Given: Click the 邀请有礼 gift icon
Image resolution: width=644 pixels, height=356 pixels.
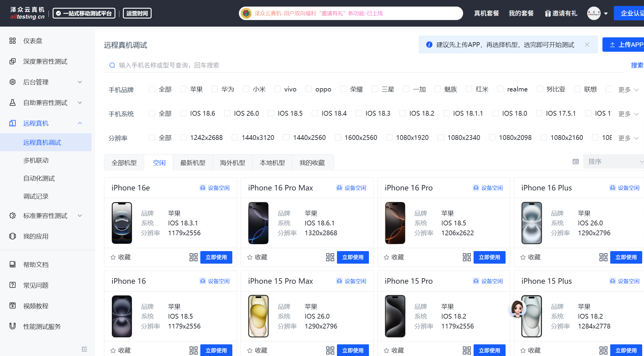Looking at the screenshot, I should 548,13.
